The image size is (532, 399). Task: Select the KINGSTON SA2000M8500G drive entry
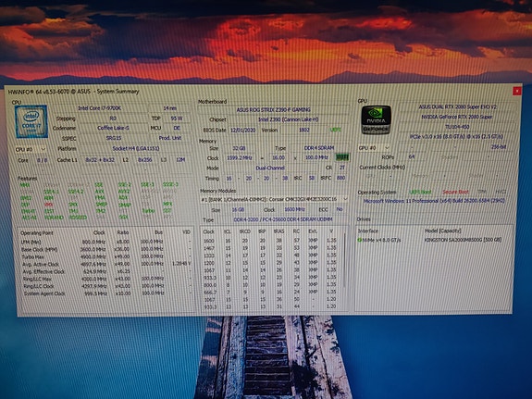click(x=463, y=240)
